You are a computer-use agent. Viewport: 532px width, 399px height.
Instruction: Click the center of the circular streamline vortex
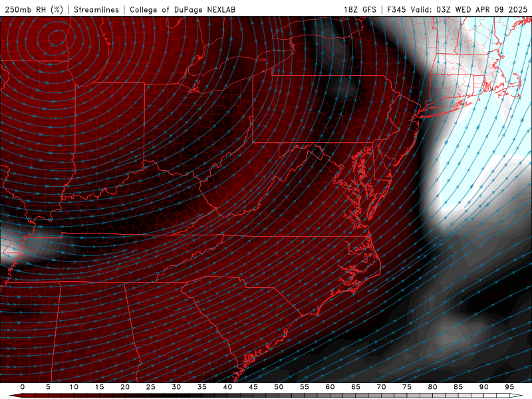tap(57, 38)
